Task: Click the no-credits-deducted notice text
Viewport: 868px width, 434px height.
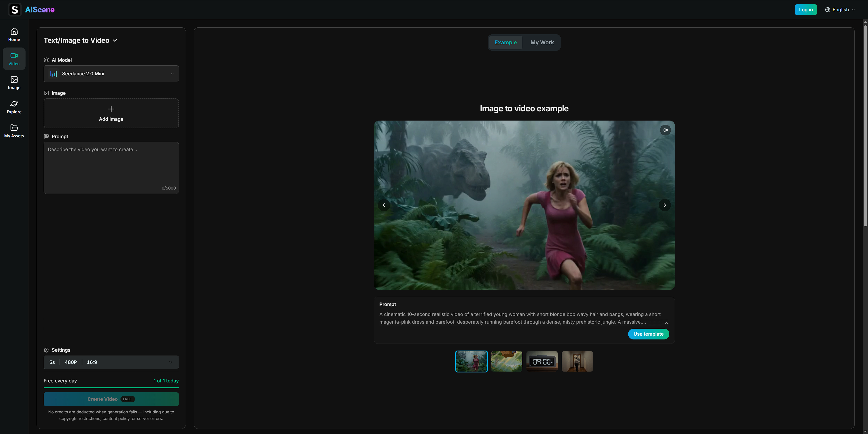Action: click(111, 415)
